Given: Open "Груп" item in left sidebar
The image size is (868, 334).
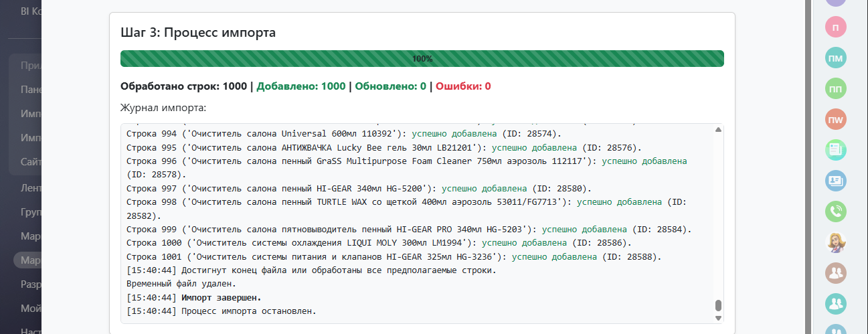Looking at the screenshot, I should coord(31,213).
